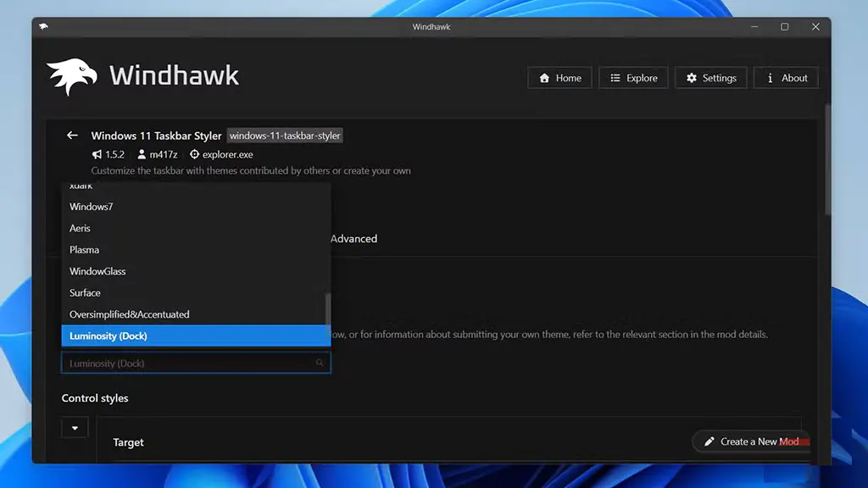
Task: Select the Surface theme from the list
Action: tap(85, 292)
